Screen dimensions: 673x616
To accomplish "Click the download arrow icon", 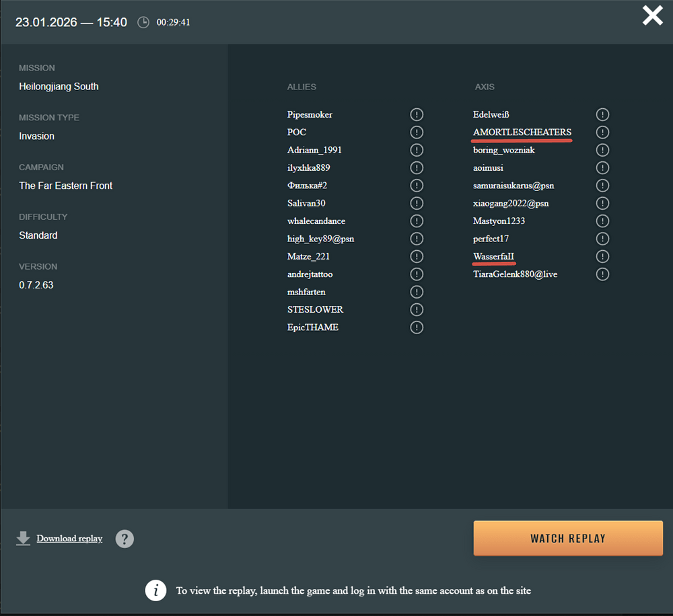I will 24,539.
